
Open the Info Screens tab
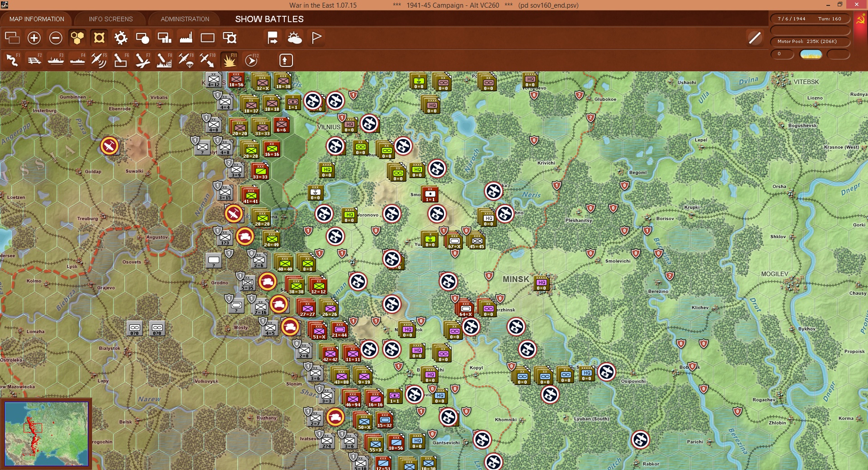point(111,19)
